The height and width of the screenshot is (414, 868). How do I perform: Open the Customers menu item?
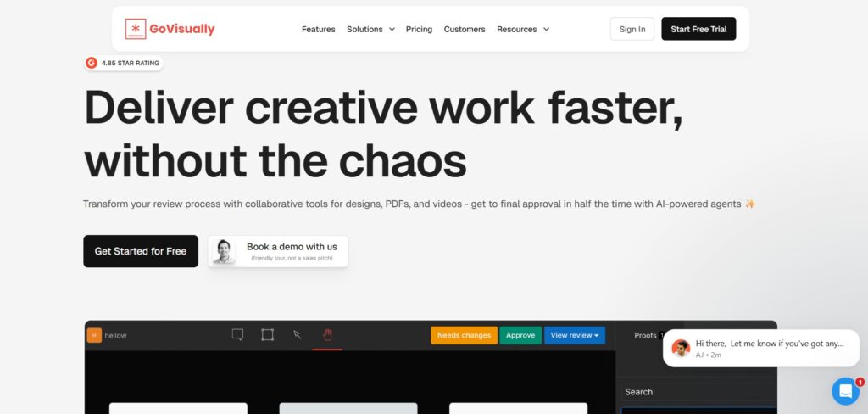coord(465,29)
